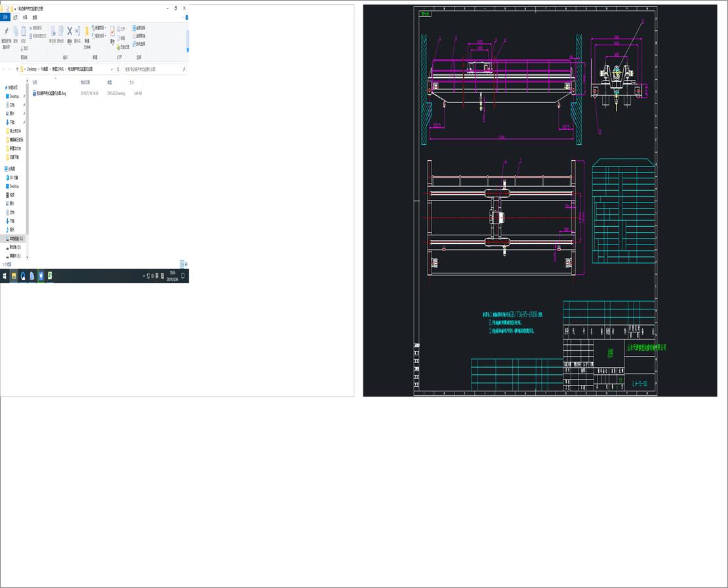Image resolution: width=728 pixels, height=588 pixels.
Task: Click the Delete (删除) ribbon icon
Action: click(69, 32)
